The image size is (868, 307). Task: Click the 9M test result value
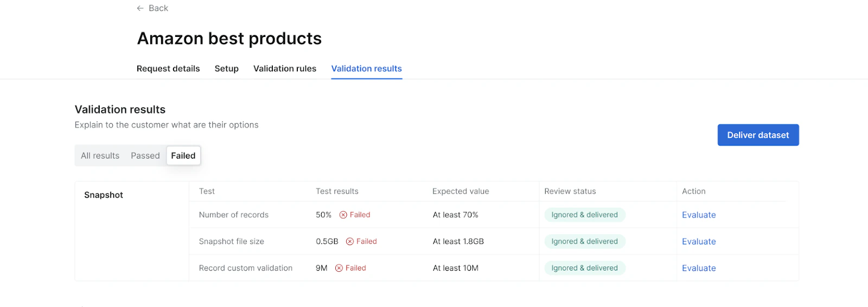322,268
